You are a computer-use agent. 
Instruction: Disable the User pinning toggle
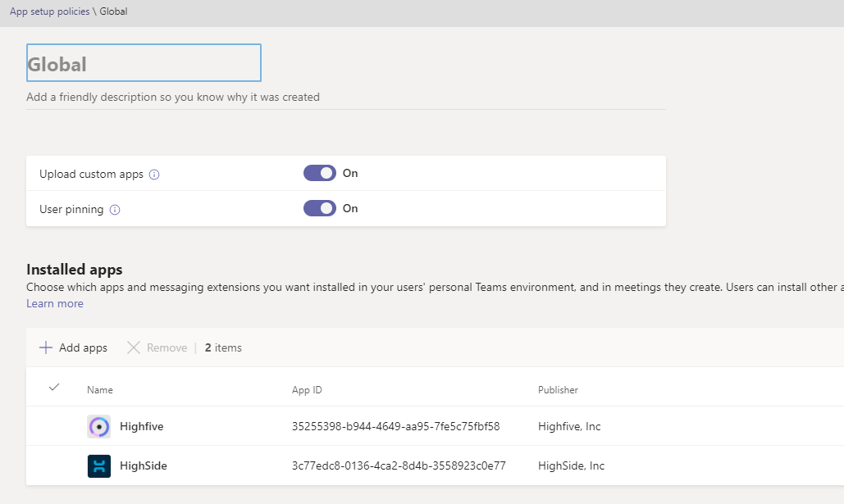coord(319,208)
